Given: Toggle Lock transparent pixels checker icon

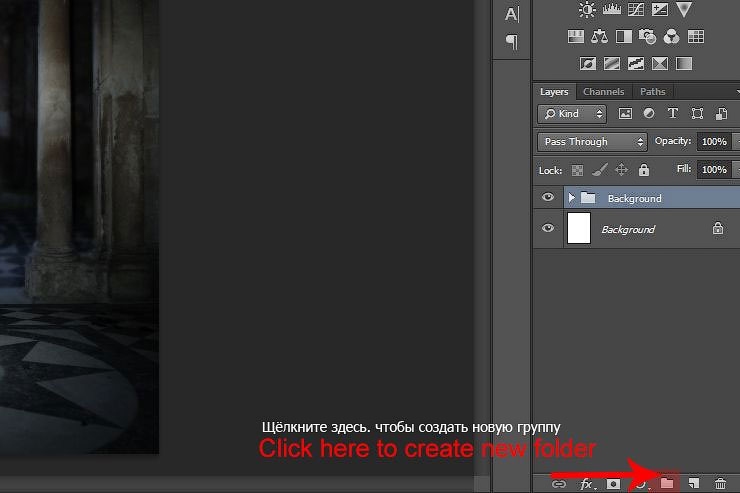Looking at the screenshot, I should tap(576, 170).
